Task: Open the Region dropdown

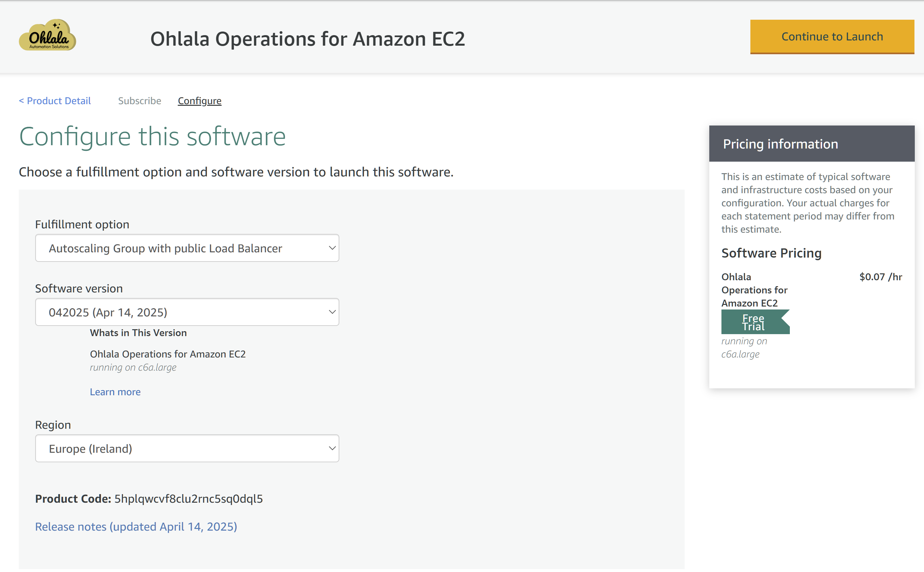Action: [187, 448]
